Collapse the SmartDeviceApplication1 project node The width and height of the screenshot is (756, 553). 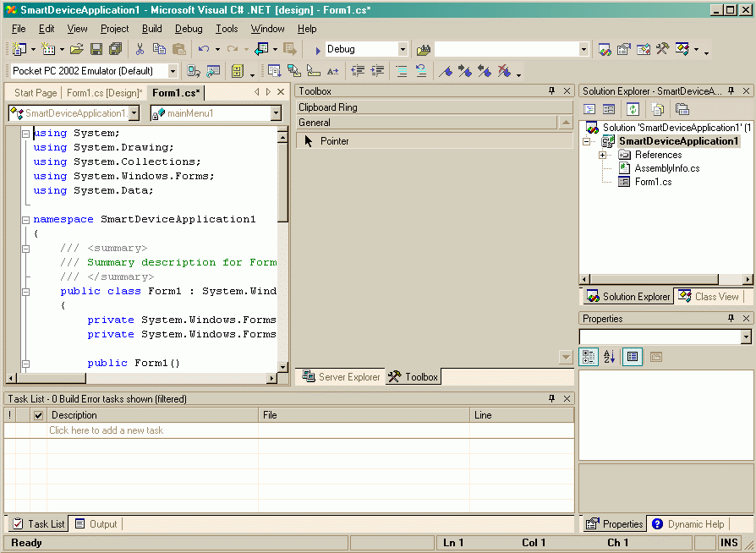[x=586, y=141]
